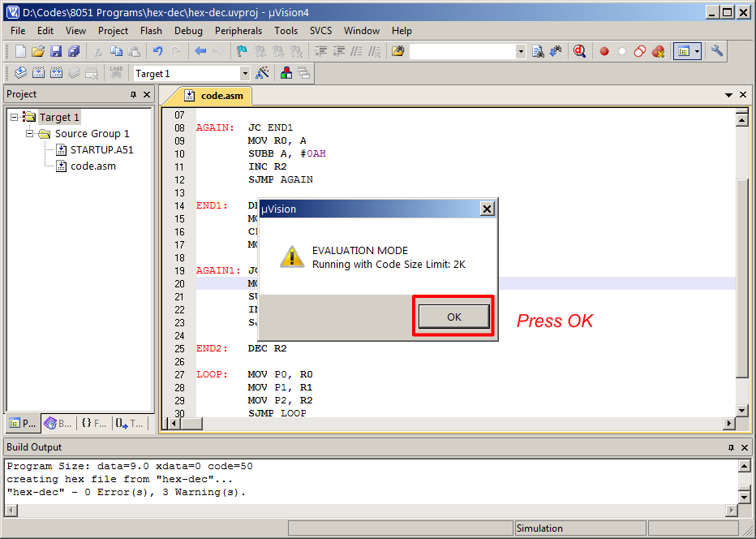Create a new file with toolbar icon

[x=21, y=51]
